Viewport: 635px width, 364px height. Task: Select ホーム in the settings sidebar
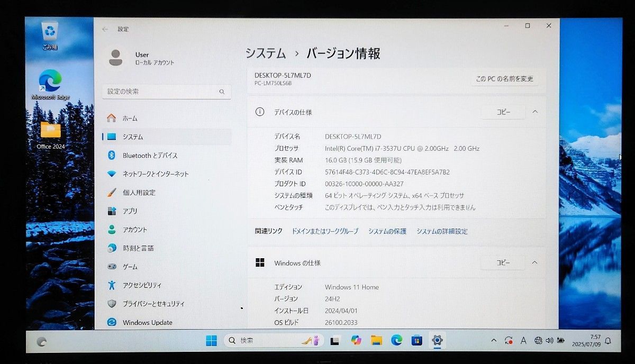[x=130, y=119]
